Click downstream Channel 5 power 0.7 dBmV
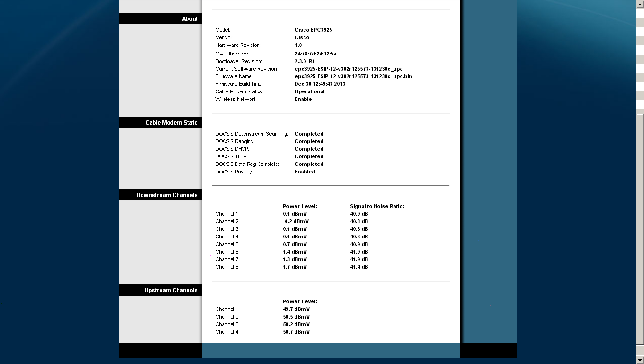 point(295,244)
